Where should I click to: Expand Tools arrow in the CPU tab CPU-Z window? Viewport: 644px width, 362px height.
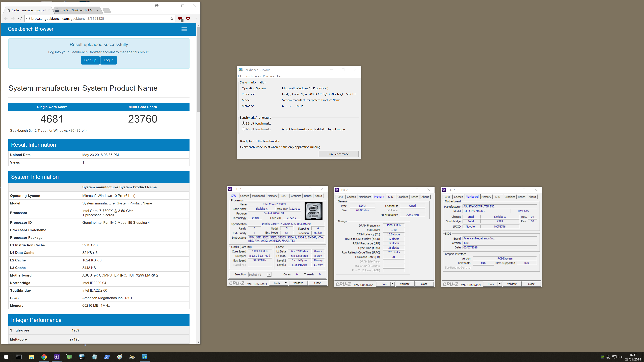pyautogui.click(x=286, y=283)
